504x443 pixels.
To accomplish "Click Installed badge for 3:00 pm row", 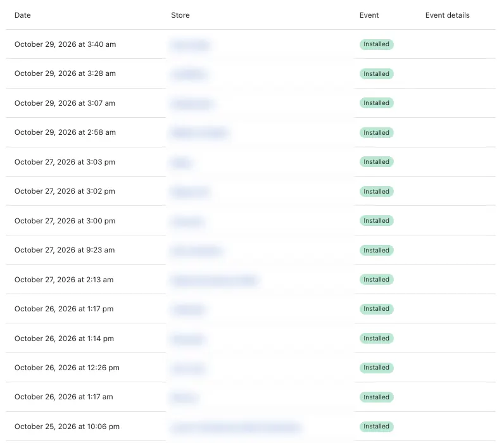I will (x=376, y=221).
